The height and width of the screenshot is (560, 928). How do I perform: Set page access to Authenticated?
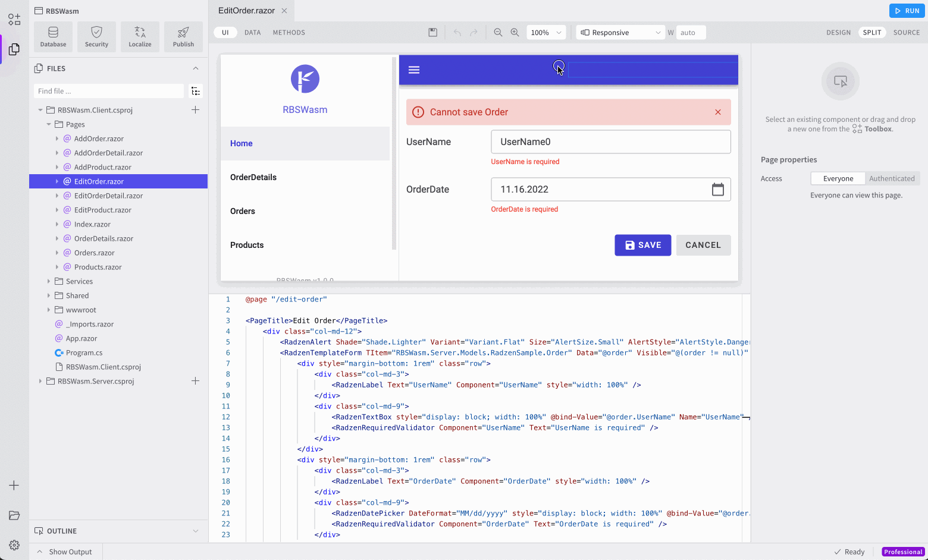click(892, 178)
